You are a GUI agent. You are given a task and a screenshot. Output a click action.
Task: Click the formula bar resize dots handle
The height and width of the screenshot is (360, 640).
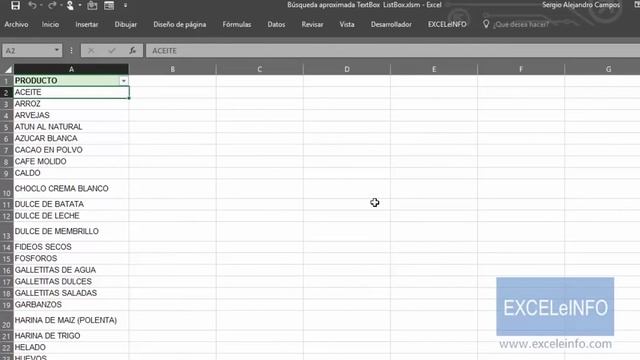pyautogui.click(x=71, y=51)
